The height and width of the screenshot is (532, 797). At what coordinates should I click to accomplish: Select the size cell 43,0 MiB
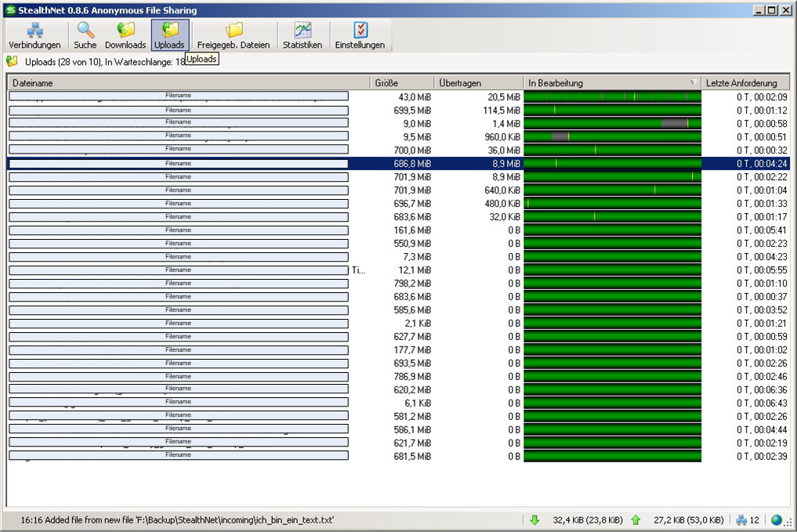415,97
